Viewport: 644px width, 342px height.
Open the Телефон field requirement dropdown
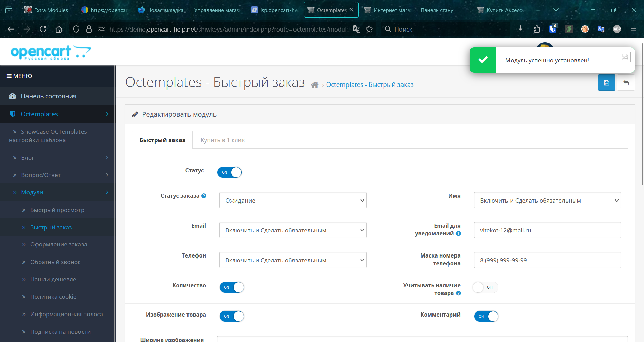pyautogui.click(x=292, y=260)
